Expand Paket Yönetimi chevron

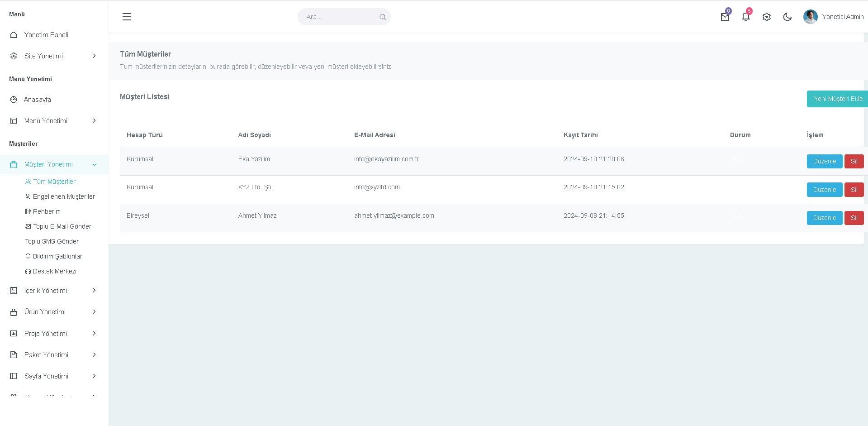coord(94,355)
